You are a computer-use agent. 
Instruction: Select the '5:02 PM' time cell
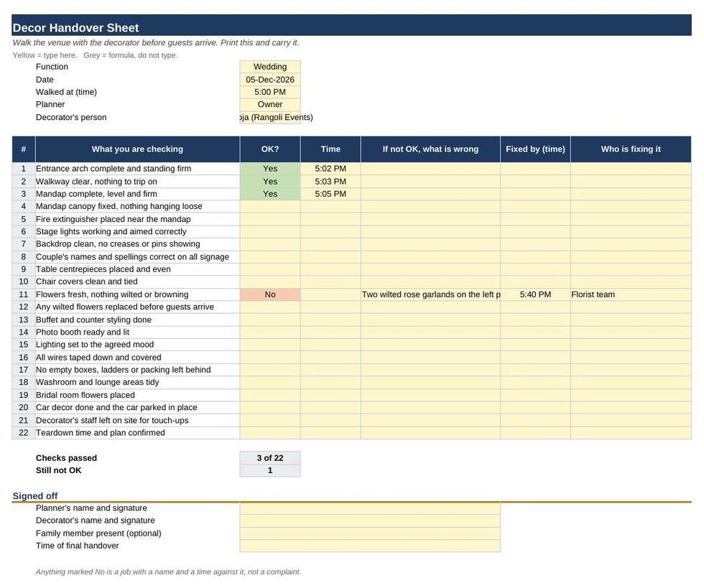point(330,169)
